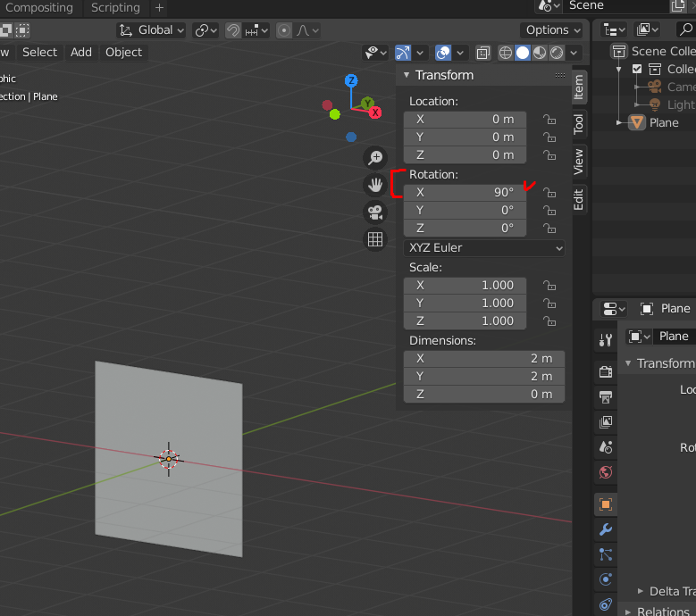Toggle snapping magnet icon
The height and width of the screenshot is (616, 696).
[x=233, y=30]
